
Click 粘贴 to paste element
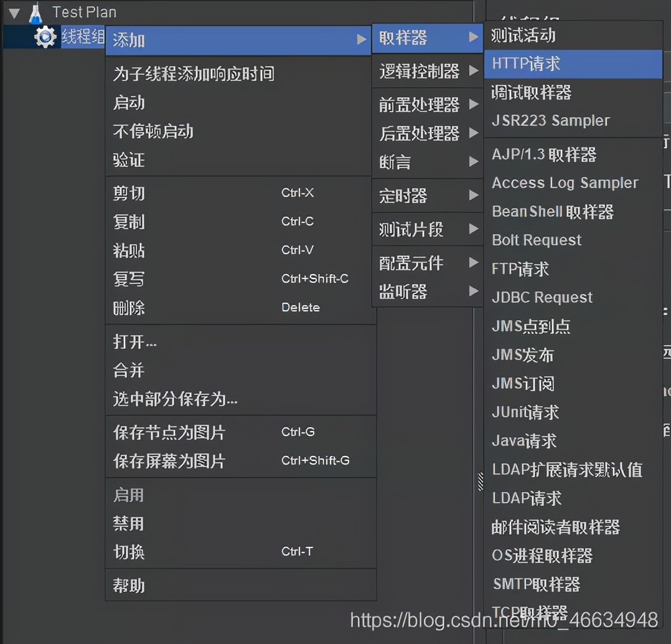click(128, 250)
